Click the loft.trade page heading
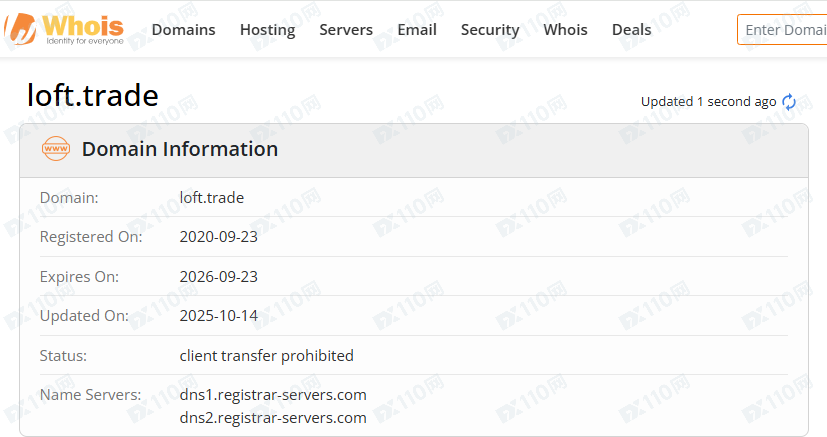The width and height of the screenshot is (827, 437). coord(92,95)
